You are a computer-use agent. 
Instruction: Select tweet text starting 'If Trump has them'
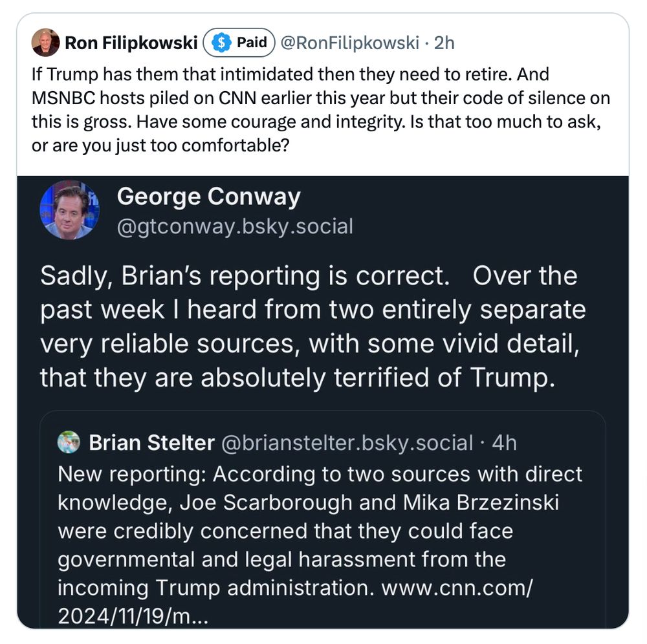tap(321, 110)
